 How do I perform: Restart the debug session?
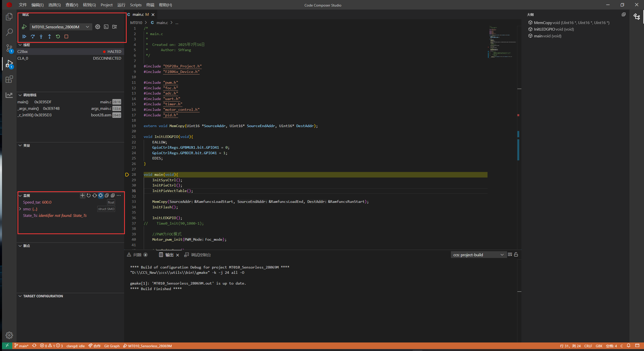pos(58,36)
